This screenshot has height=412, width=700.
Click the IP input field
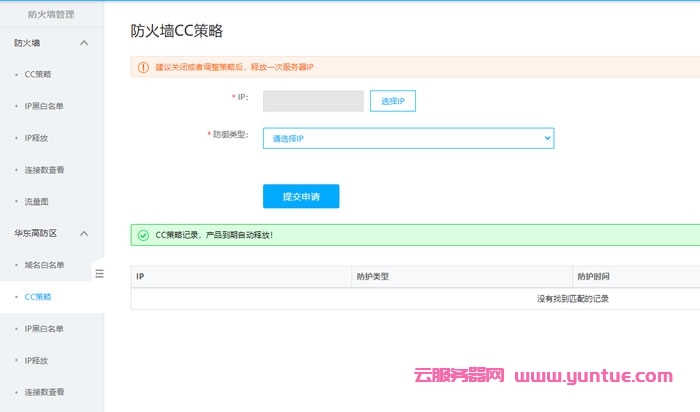(x=313, y=101)
